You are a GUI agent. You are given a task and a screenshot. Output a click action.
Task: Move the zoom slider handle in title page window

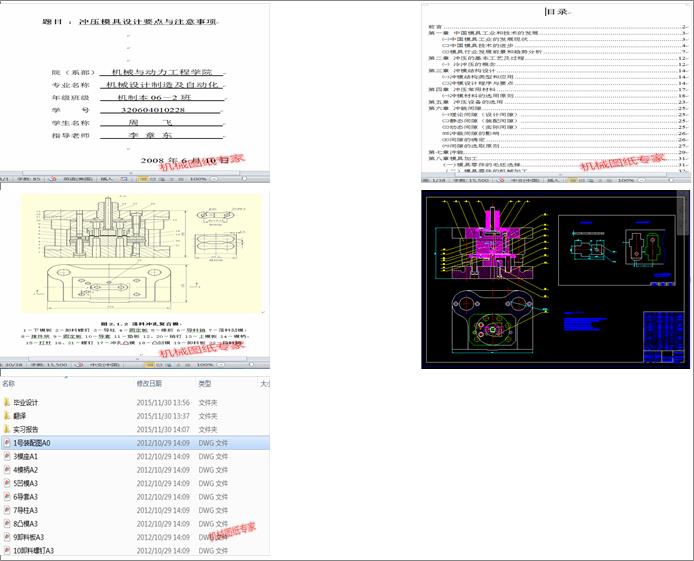[x=244, y=179]
